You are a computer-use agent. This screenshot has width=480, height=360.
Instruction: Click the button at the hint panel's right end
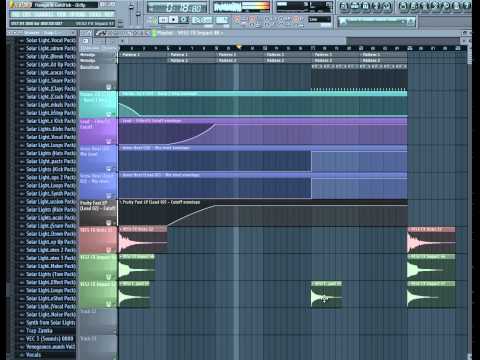click(411, 22)
